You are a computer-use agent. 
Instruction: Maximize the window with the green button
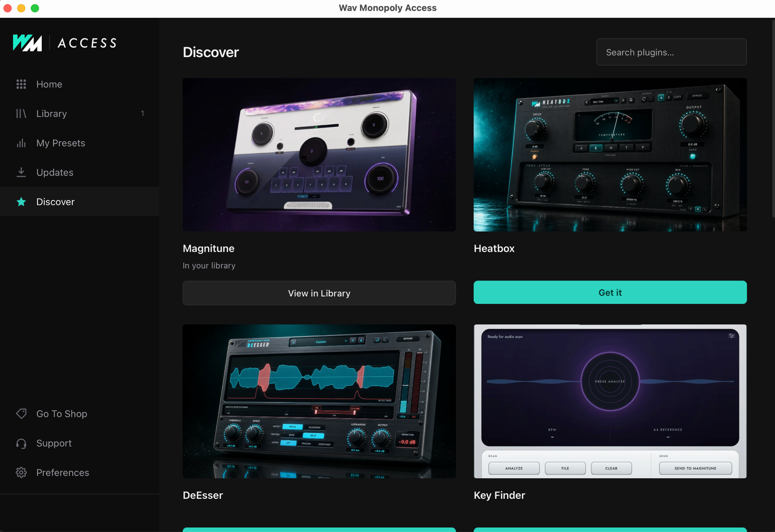[35, 8]
